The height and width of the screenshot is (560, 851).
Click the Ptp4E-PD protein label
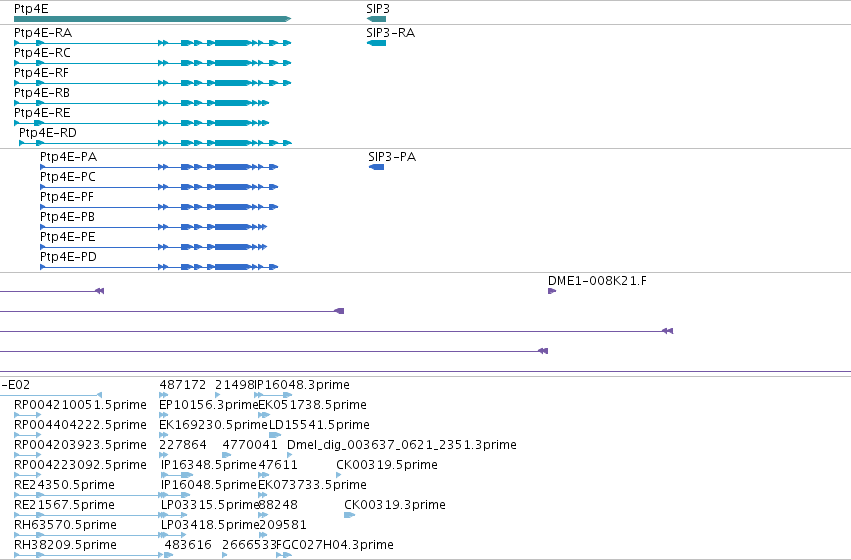point(68,257)
